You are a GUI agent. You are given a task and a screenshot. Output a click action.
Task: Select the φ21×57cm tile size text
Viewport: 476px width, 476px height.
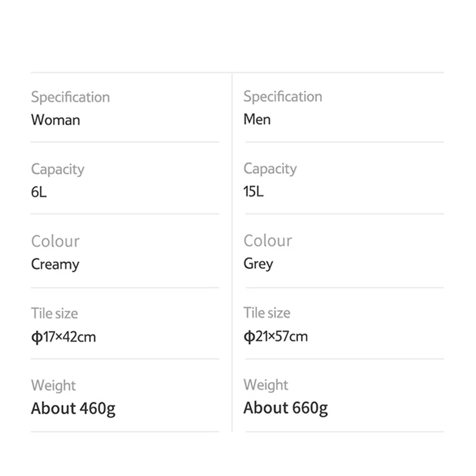(275, 337)
